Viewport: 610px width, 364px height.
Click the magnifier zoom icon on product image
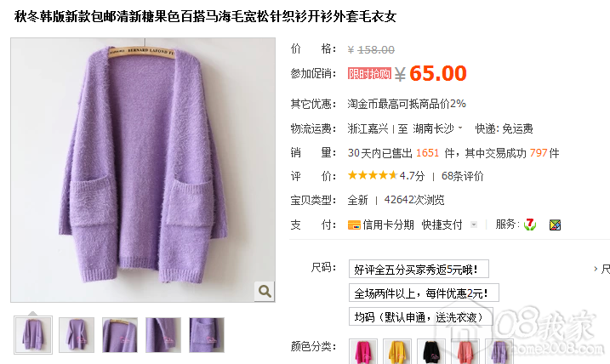tap(265, 291)
